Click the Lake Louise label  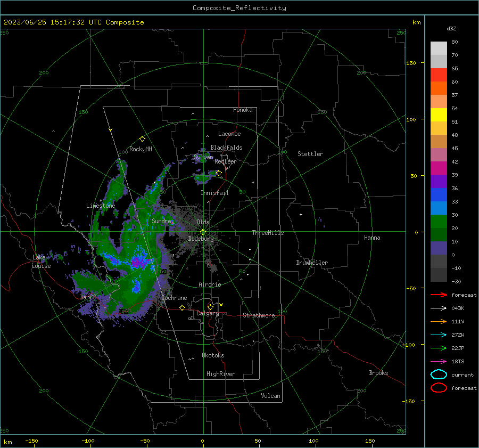41,262
